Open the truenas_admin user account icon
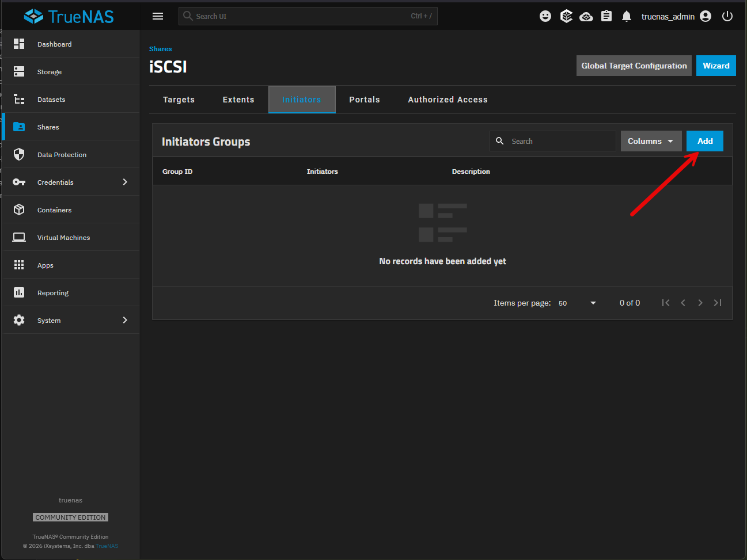Image resolution: width=747 pixels, height=560 pixels. pos(706,16)
